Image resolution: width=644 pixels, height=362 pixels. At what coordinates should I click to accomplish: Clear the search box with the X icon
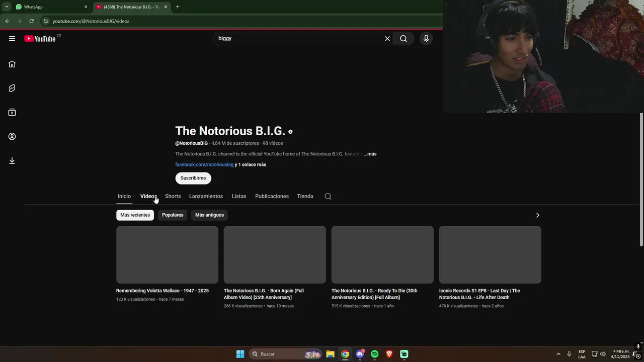[387, 39]
